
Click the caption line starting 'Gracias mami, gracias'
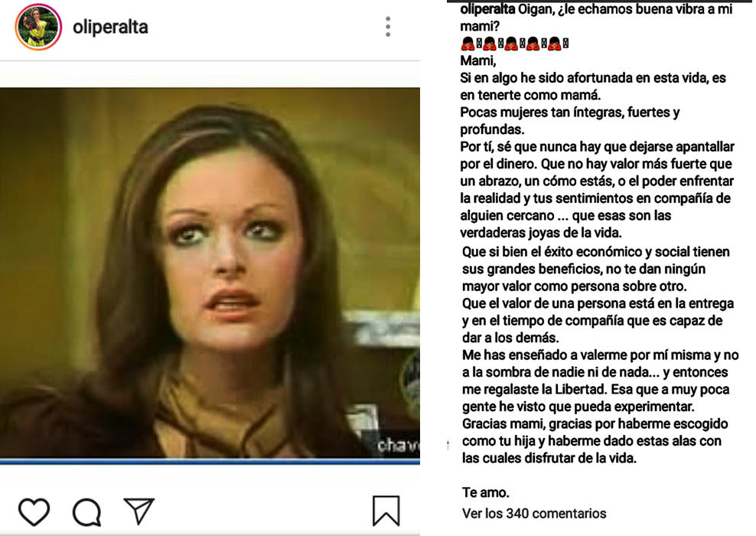[595, 424]
